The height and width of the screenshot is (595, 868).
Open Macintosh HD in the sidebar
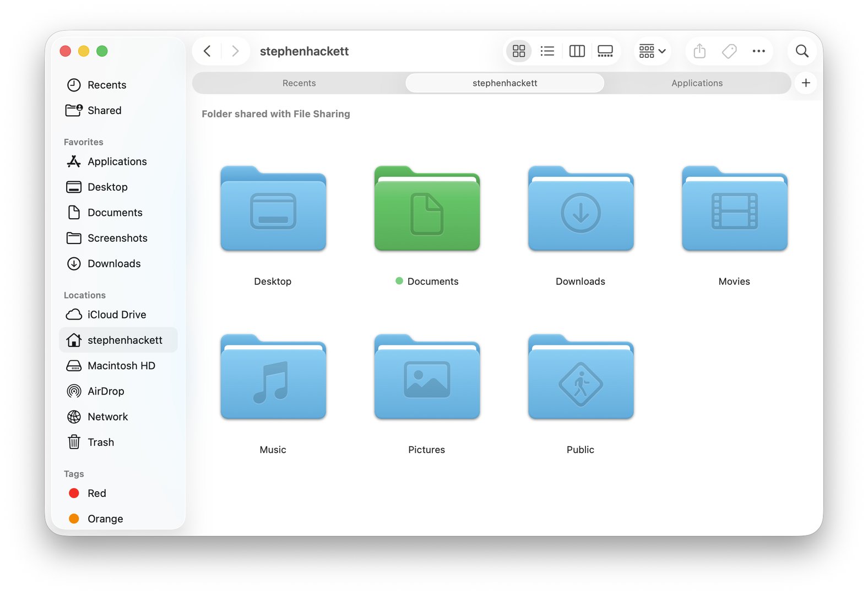click(118, 366)
